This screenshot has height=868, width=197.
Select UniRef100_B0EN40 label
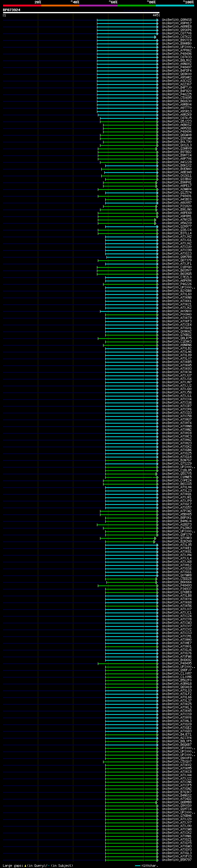(x=177, y=169)
